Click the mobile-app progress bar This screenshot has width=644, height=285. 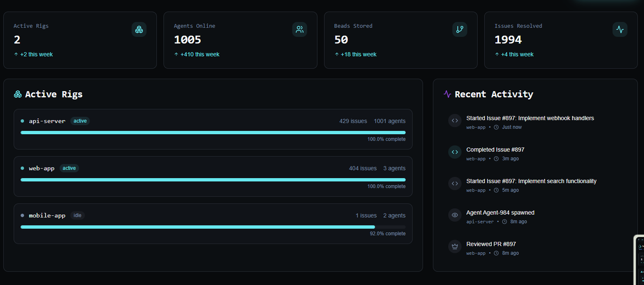coord(213,226)
